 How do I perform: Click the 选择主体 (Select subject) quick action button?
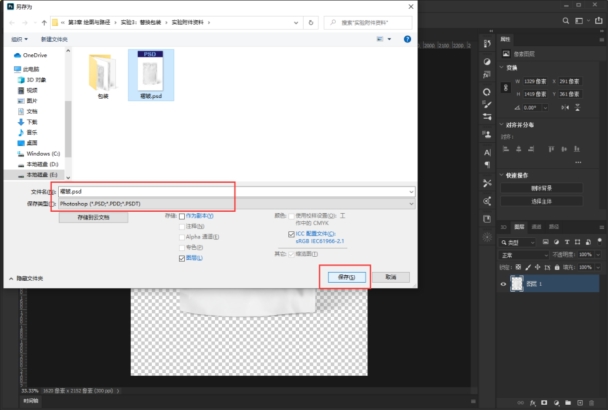[x=541, y=201]
